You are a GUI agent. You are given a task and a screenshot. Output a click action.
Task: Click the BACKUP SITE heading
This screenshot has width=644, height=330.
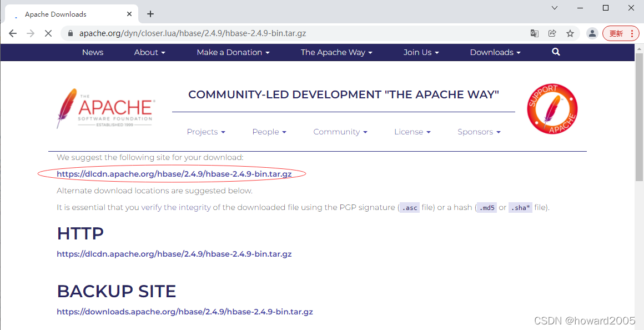tap(116, 291)
